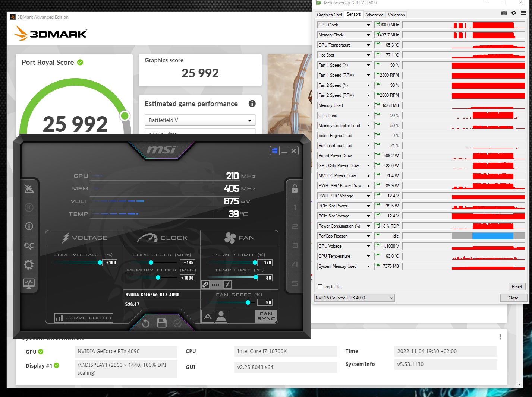Viewport: 532px width, 397px height.
Task: Click the Fan Speed 90 value field
Action: click(264, 302)
